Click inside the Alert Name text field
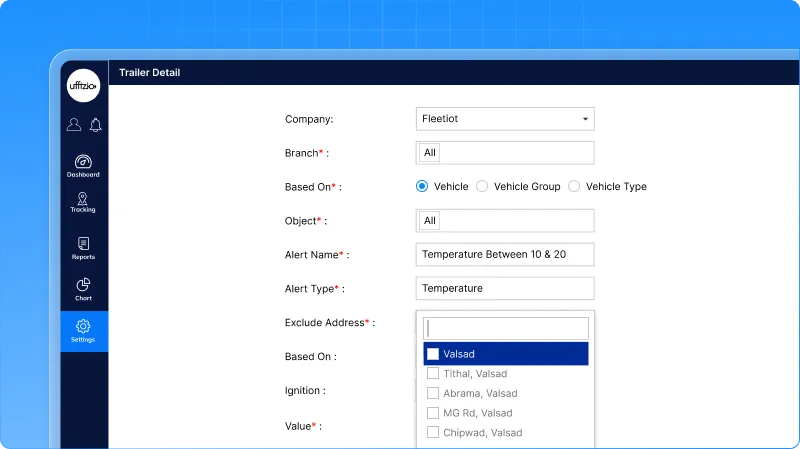800x449 pixels. pos(504,254)
